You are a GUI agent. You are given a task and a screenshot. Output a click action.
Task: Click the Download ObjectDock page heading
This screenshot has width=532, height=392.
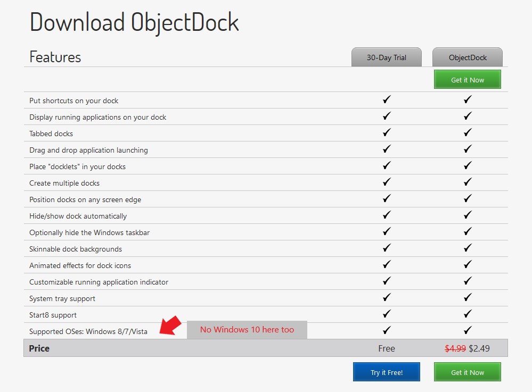click(x=134, y=22)
